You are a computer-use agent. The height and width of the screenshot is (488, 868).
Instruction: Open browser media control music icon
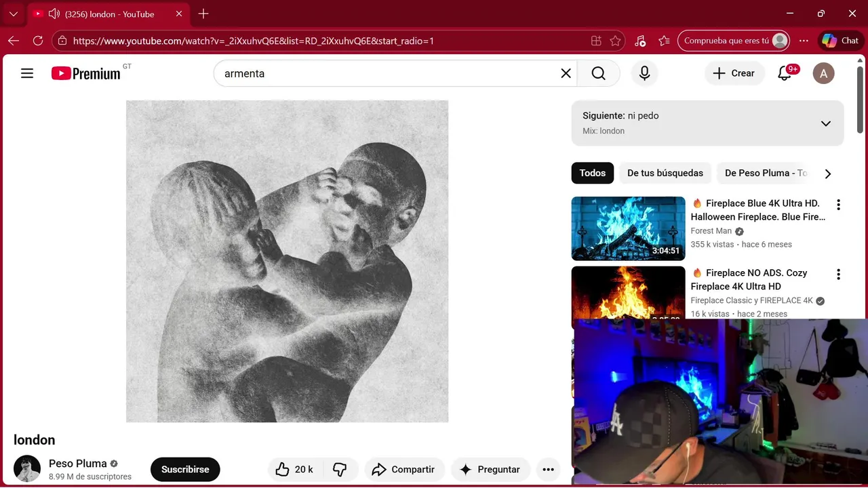(640, 41)
